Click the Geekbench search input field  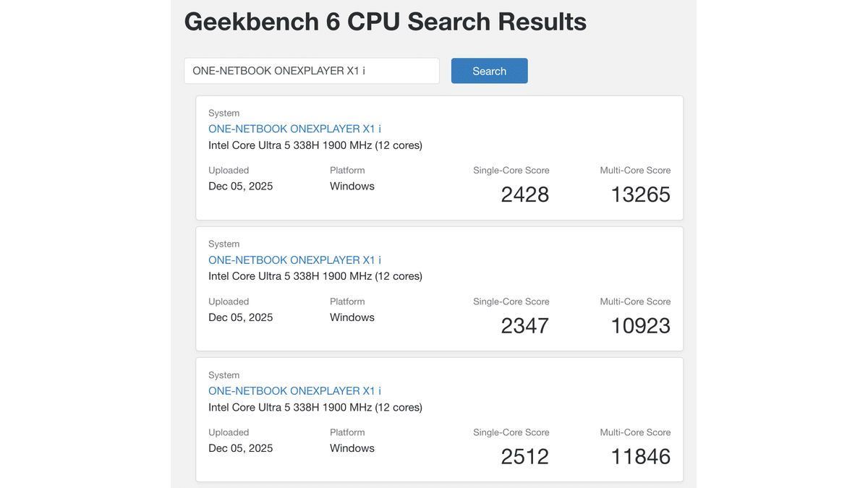coord(311,71)
